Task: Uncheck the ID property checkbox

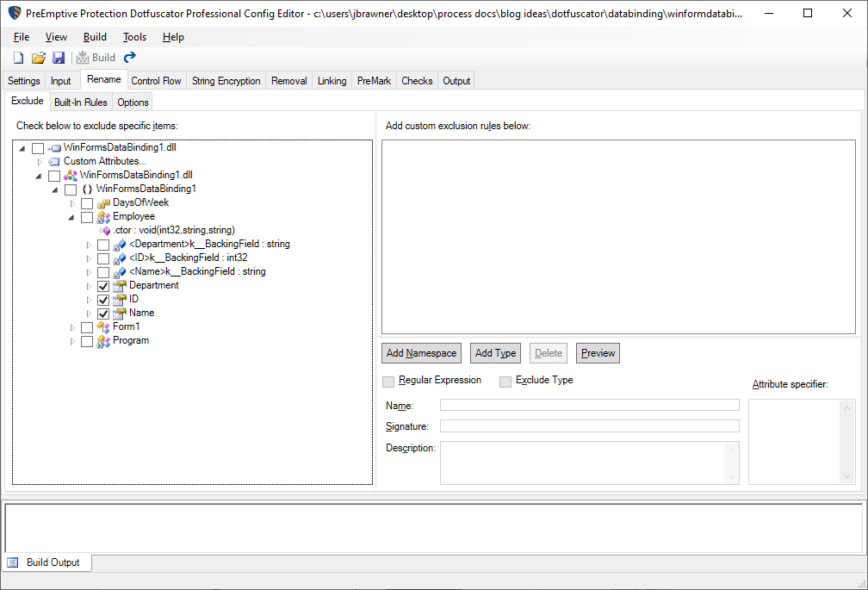Action: point(103,300)
